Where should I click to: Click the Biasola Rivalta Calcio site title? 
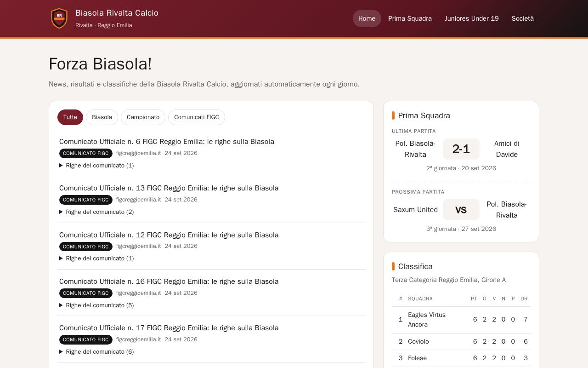pyautogui.click(x=117, y=13)
